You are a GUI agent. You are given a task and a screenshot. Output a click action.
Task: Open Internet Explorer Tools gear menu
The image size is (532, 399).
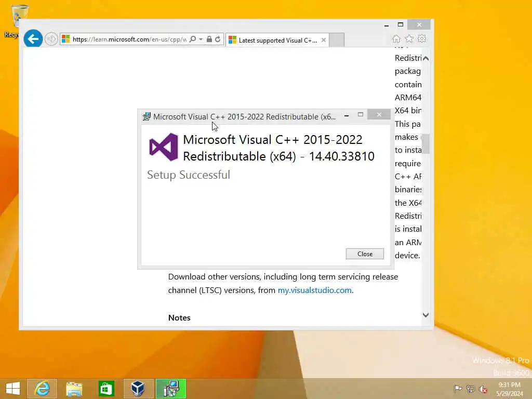click(422, 38)
